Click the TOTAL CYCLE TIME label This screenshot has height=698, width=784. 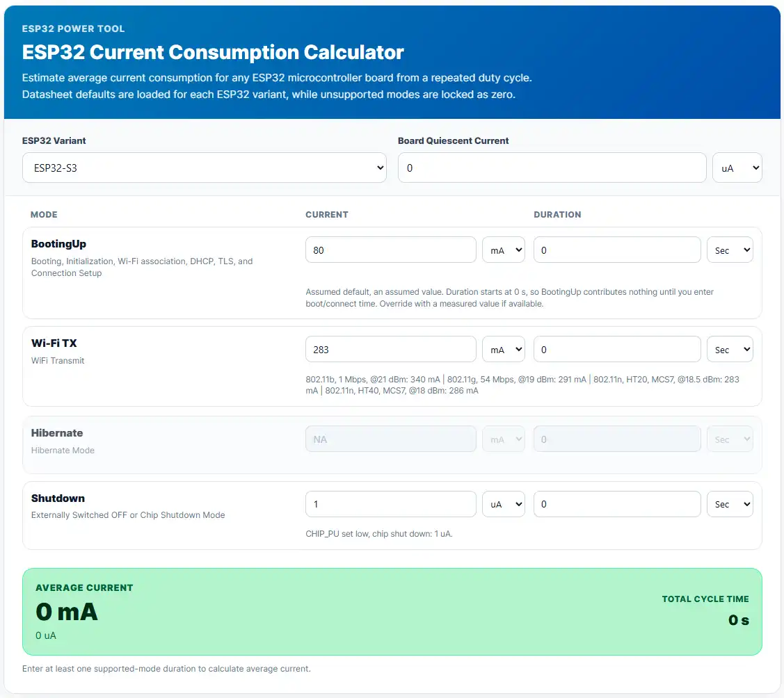point(705,599)
